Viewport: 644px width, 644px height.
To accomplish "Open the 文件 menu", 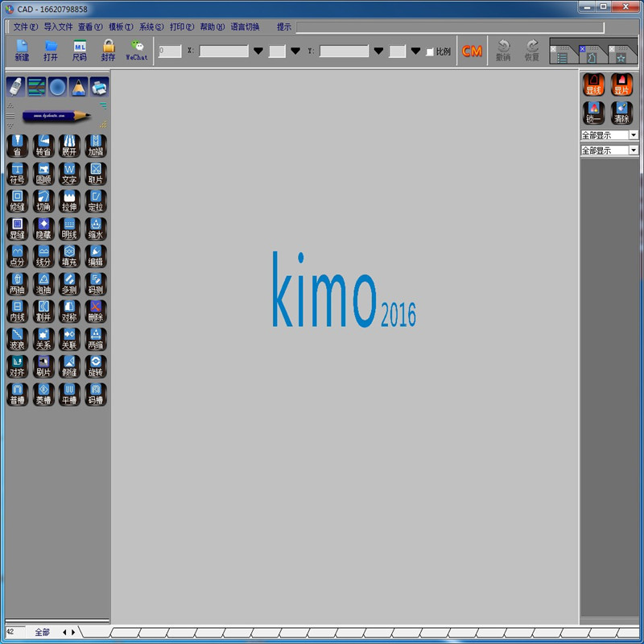I will click(x=25, y=27).
